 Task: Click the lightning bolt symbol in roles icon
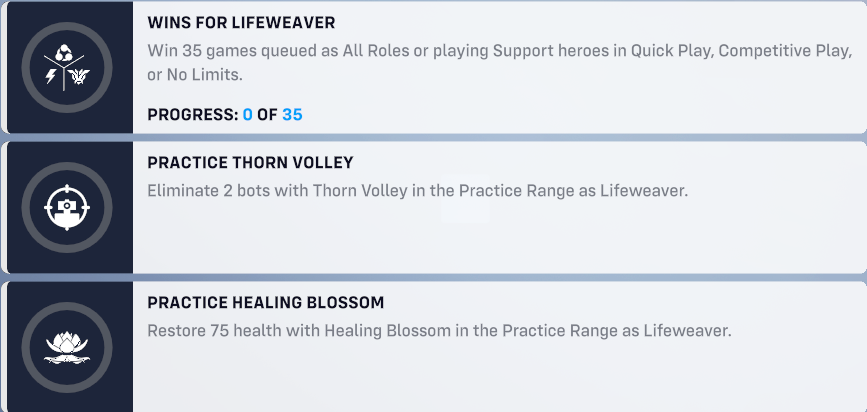(x=51, y=76)
